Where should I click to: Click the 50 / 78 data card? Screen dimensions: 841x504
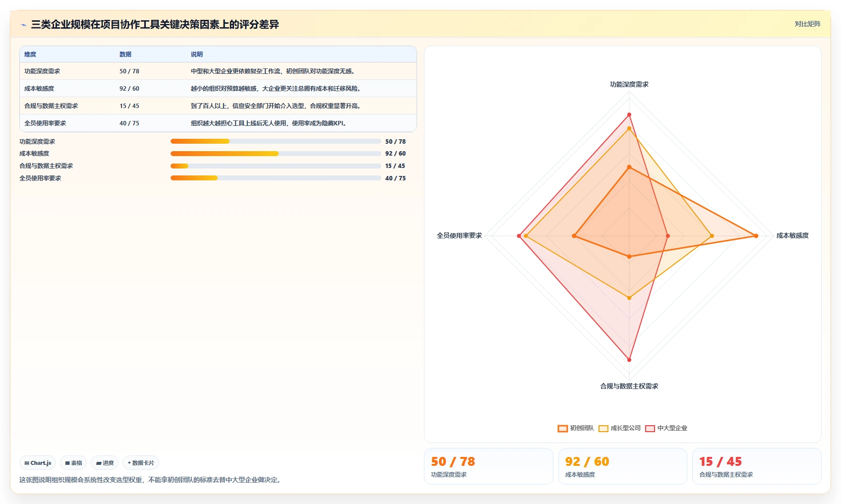tap(488, 466)
